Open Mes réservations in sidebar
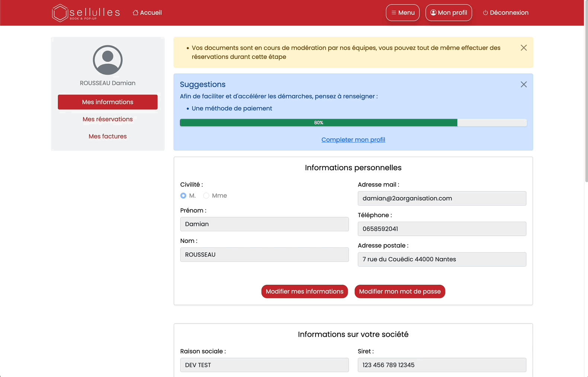The height and width of the screenshot is (377, 588). click(108, 119)
